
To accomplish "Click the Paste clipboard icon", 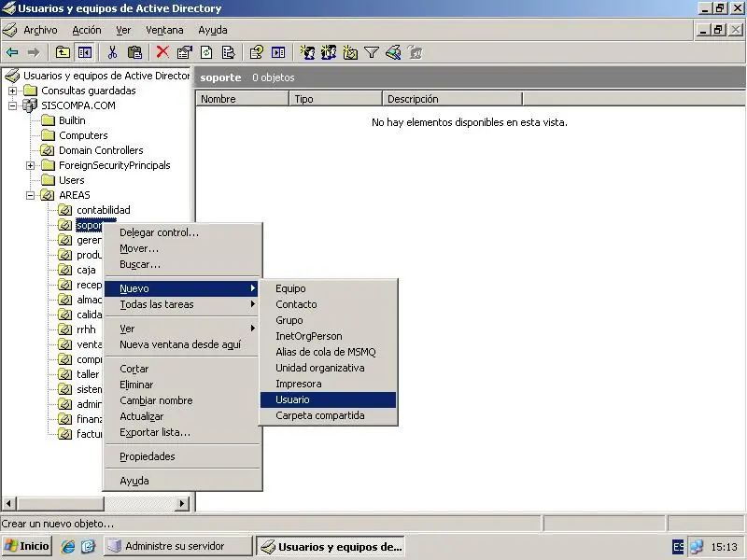I will pos(134,52).
